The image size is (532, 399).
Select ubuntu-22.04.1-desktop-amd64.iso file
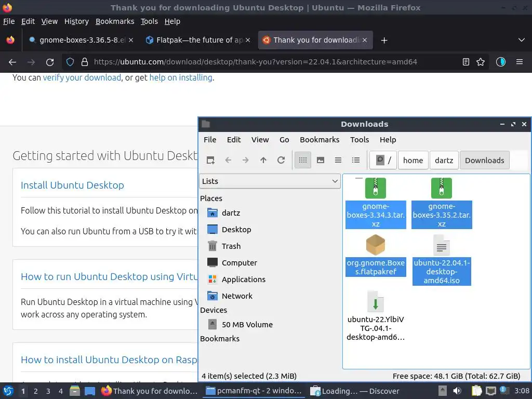click(x=442, y=260)
